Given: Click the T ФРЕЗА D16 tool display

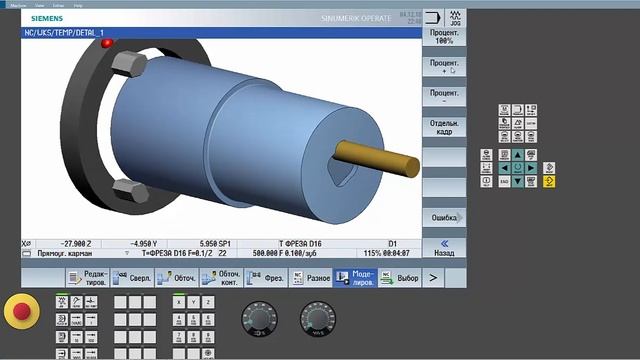Looking at the screenshot, I should pyautogui.click(x=300, y=244).
